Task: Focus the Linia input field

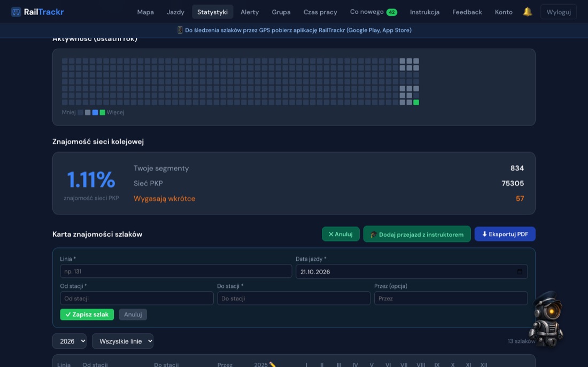Action: point(176,271)
